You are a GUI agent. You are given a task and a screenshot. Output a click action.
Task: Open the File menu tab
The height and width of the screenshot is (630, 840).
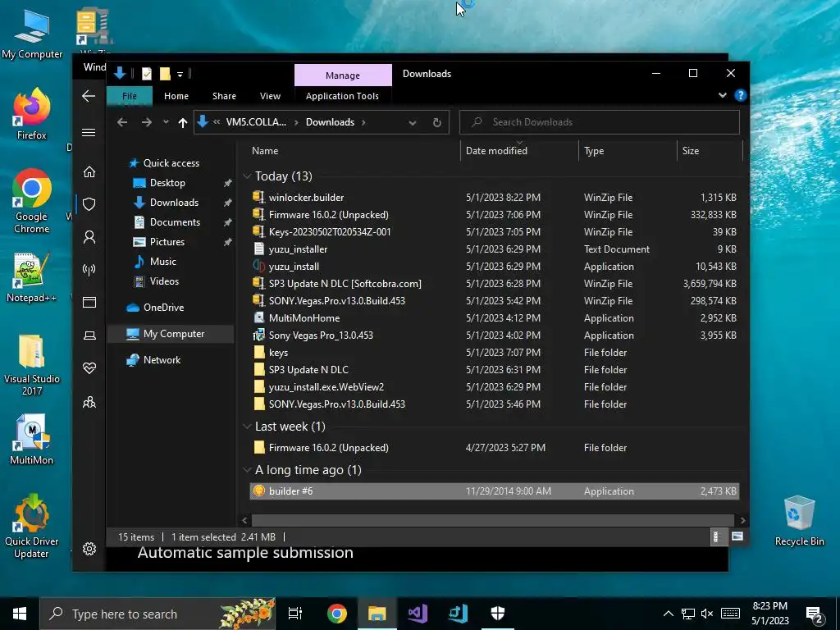click(130, 96)
